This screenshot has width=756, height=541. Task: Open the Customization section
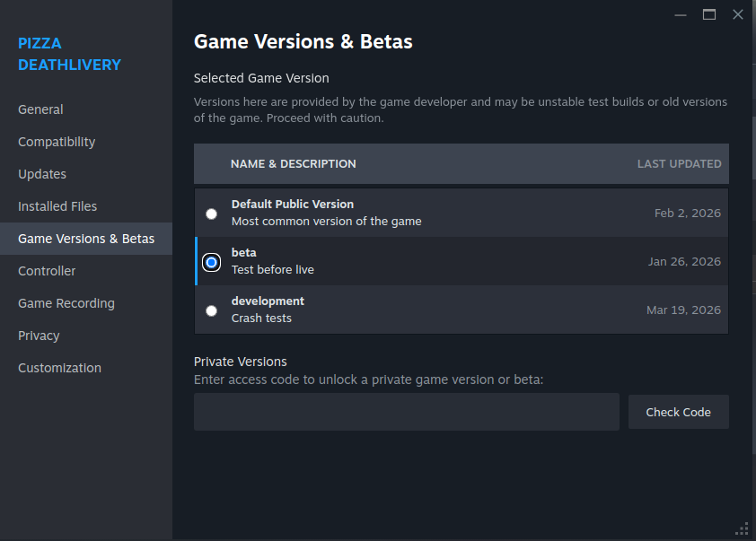(59, 368)
